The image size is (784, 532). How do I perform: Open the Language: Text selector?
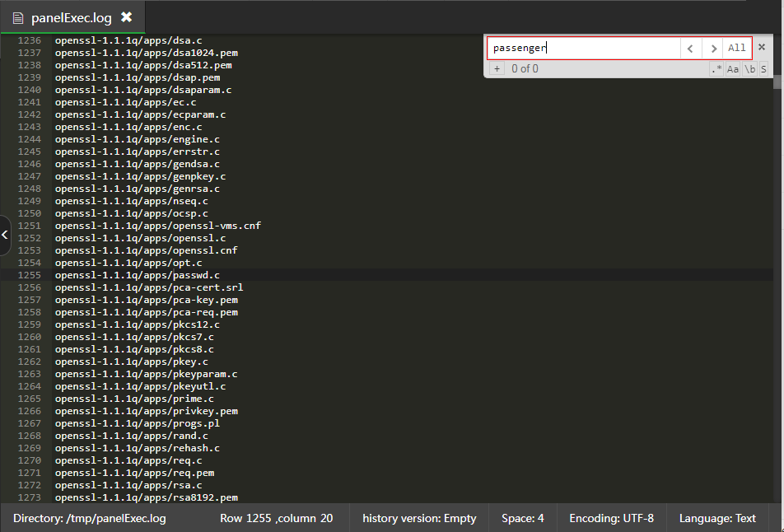click(x=717, y=518)
